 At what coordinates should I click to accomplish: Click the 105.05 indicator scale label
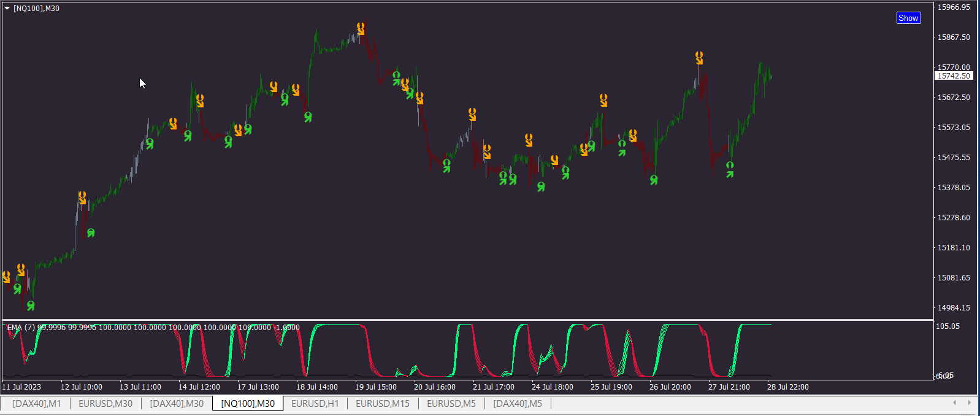point(947,326)
